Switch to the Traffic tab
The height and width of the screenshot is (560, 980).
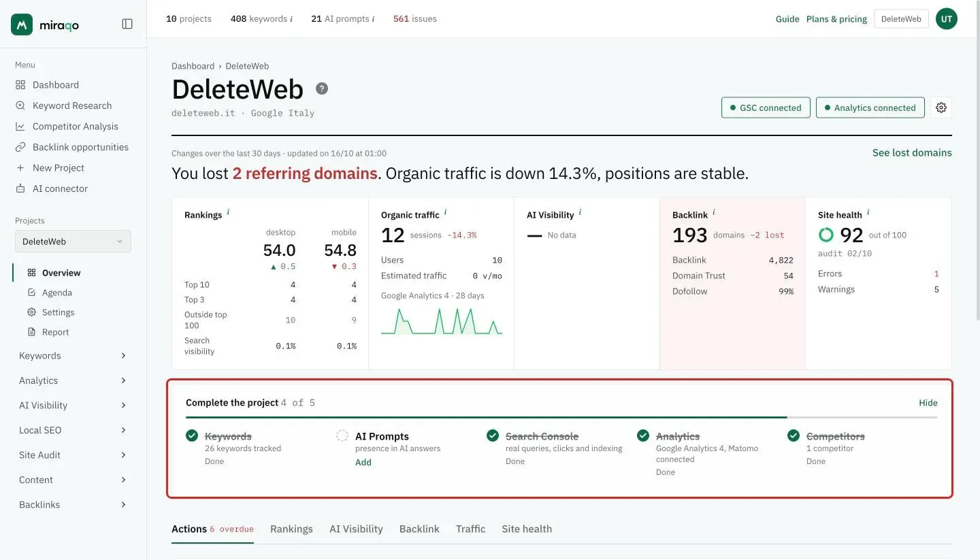point(471,529)
